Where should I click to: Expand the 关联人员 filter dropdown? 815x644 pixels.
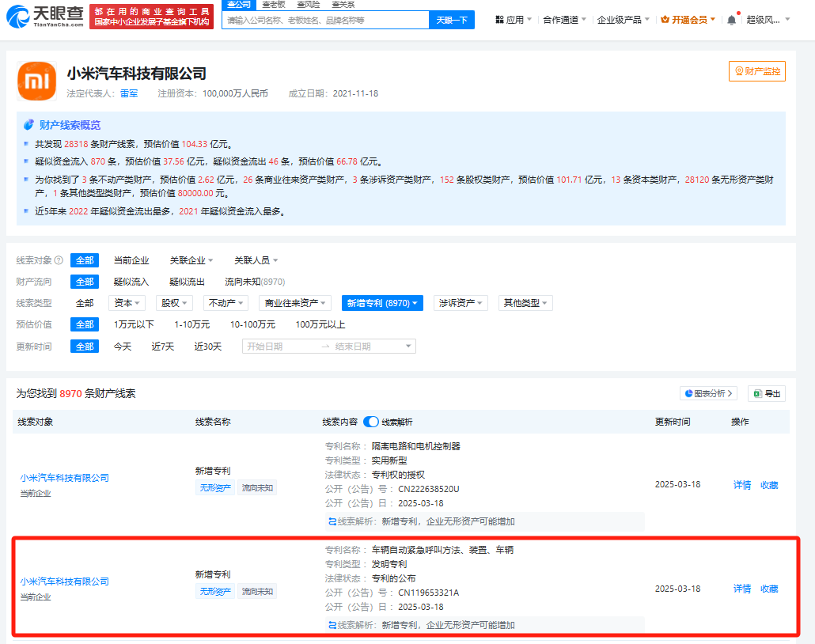256,260
